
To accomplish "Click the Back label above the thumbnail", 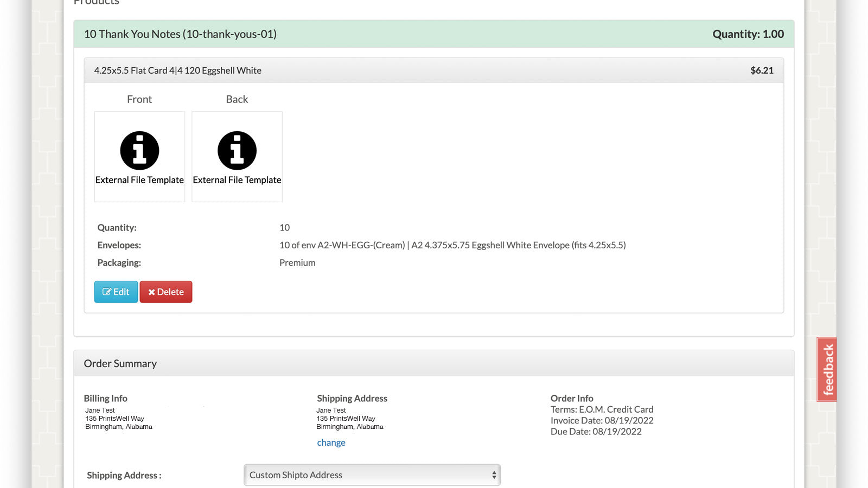I will click(237, 99).
